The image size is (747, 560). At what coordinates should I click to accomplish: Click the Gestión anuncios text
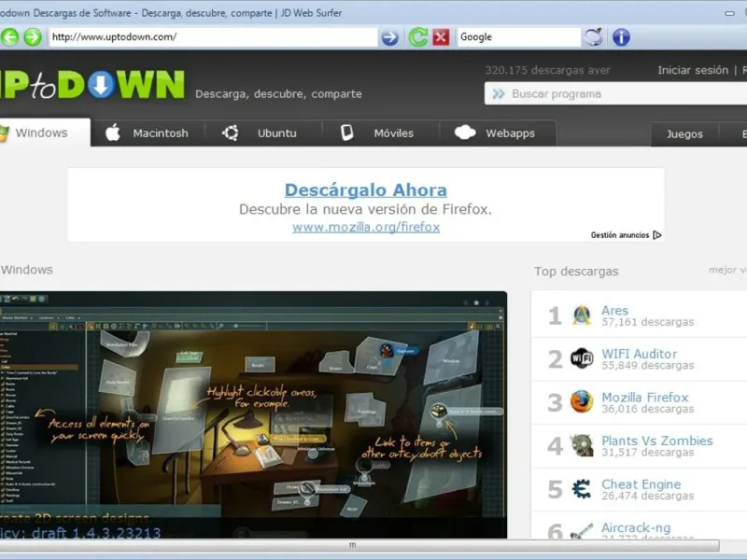[620, 235]
